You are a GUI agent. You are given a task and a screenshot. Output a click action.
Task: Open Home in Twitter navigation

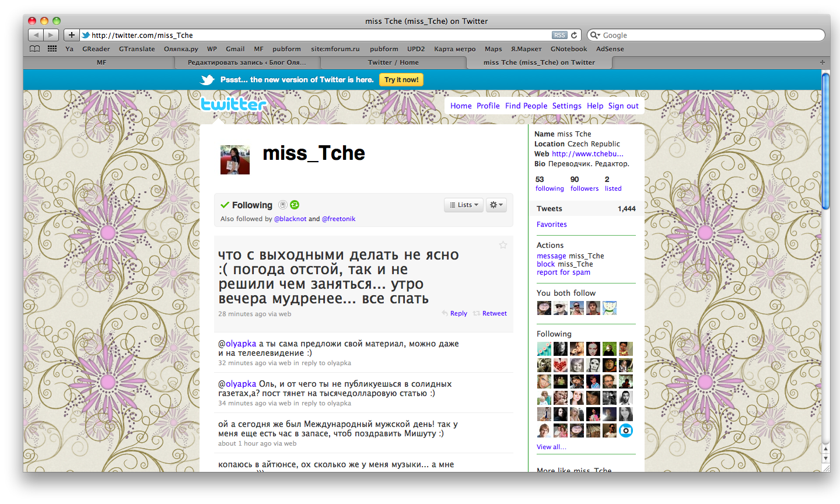(461, 106)
